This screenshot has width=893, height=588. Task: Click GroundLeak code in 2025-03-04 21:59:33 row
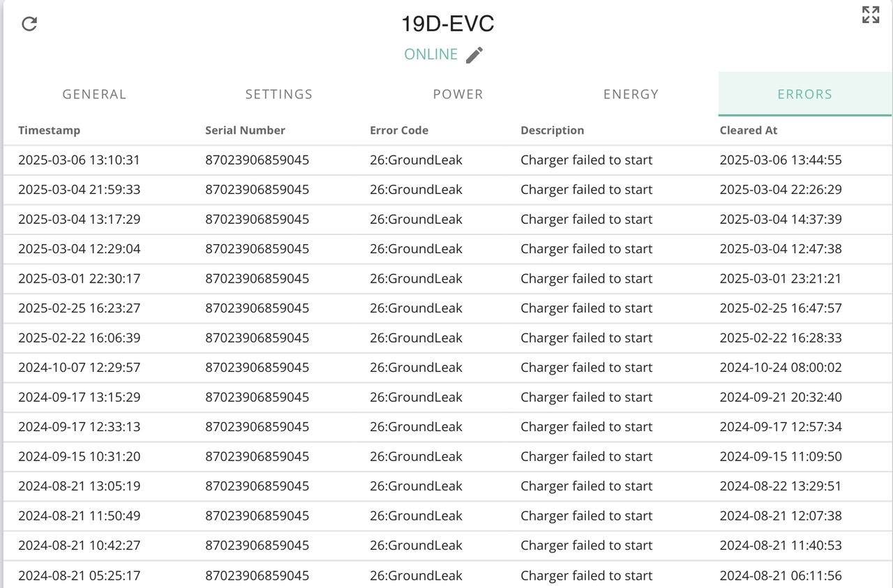pyautogui.click(x=416, y=190)
